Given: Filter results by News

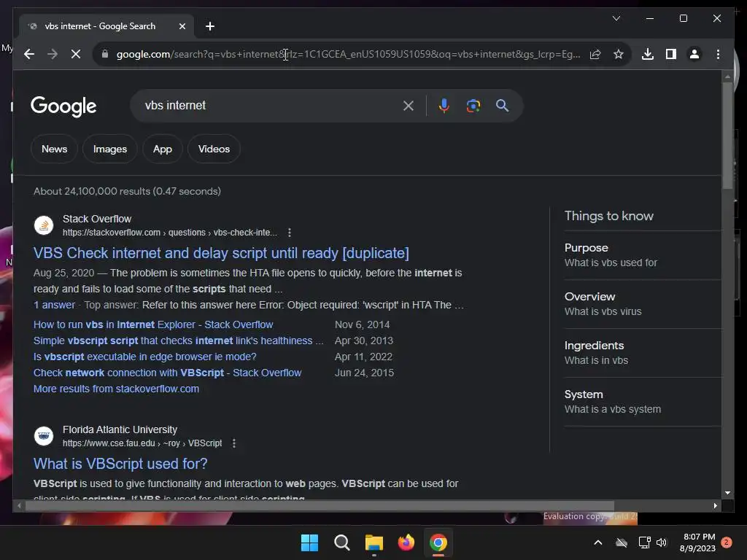Looking at the screenshot, I should pos(54,149).
